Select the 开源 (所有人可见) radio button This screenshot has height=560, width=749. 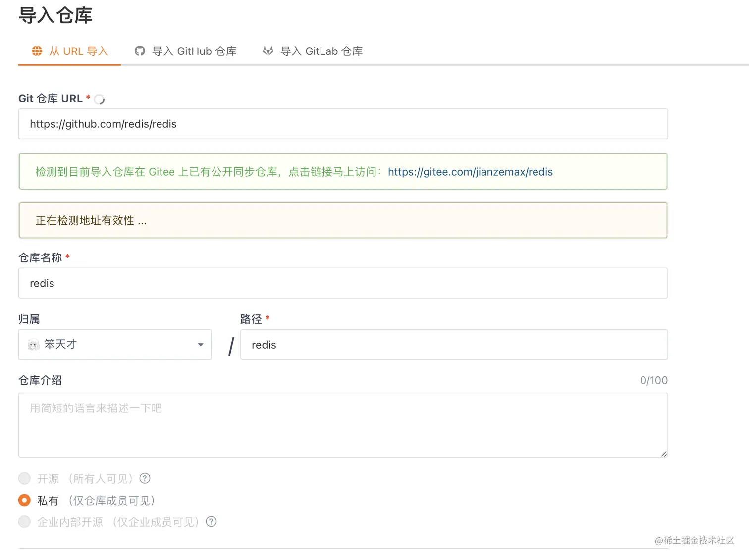point(24,478)
